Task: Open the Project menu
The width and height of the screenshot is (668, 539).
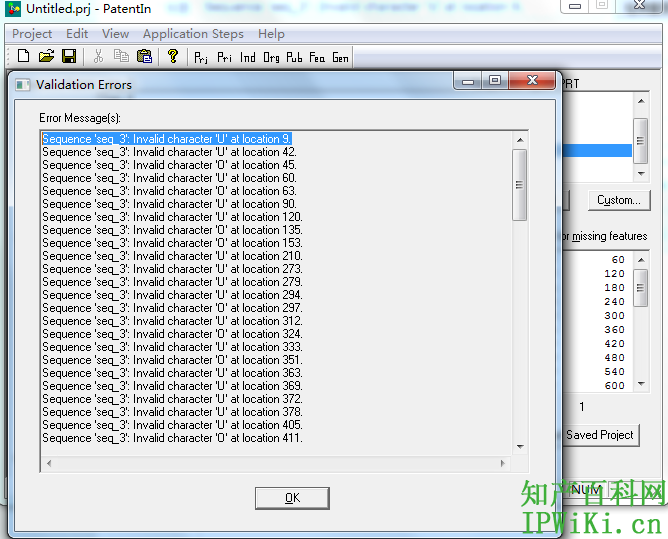Action: 32,34
